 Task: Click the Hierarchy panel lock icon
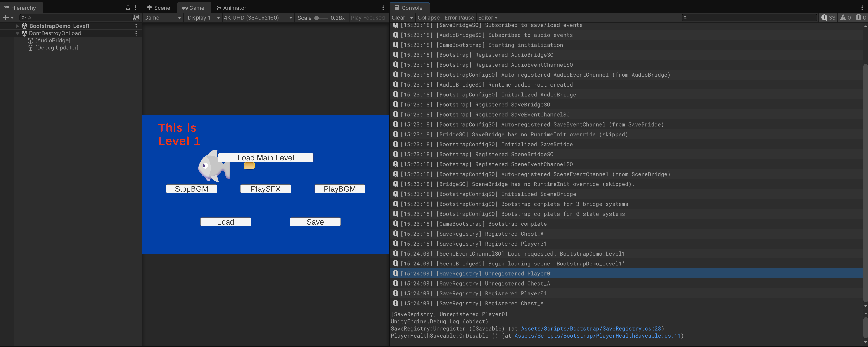128,8
